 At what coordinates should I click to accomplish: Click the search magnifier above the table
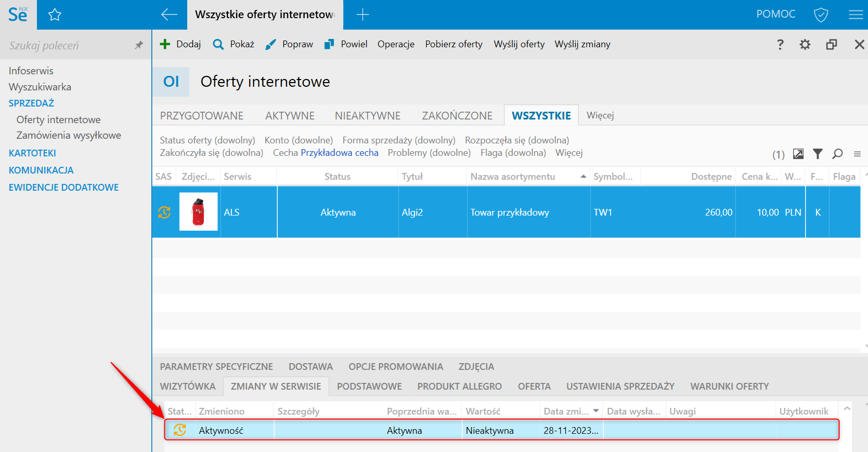pos(837,154)
